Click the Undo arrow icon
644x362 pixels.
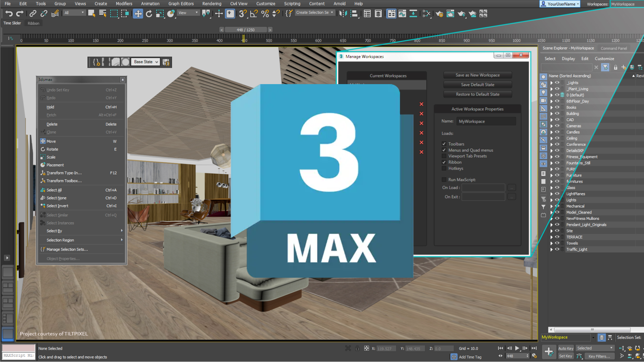pos(9,13)
